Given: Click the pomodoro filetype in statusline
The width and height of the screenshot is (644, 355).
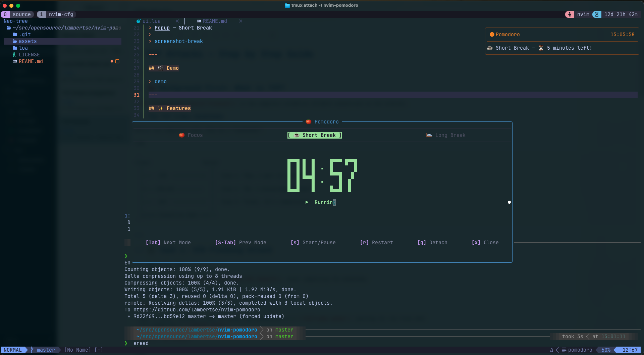Looking at the screenshot, I should pos(580,350).
